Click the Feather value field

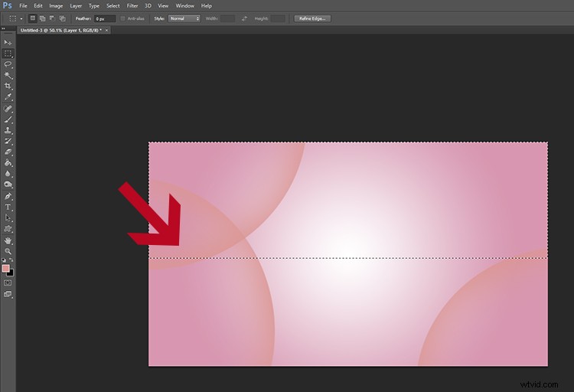pos(105,18)
